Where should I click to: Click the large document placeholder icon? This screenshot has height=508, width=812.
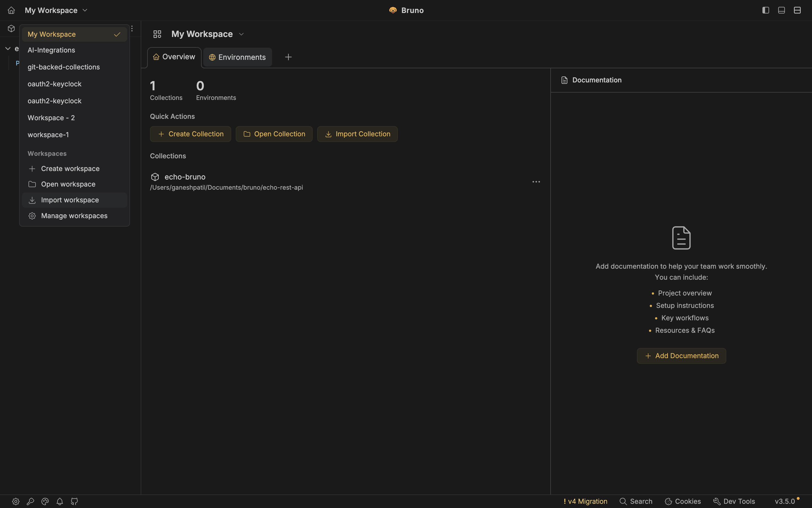[x=681, y=238]
